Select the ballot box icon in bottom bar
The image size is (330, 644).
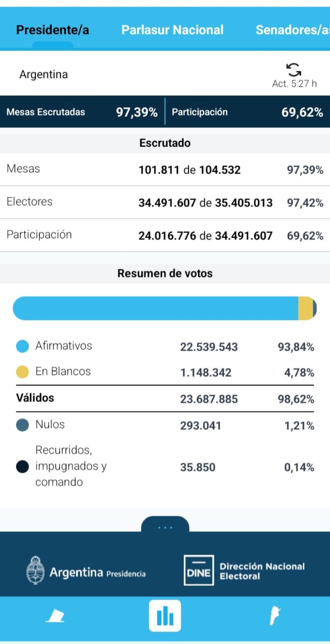pyautogui.click(x=55, y=614)
